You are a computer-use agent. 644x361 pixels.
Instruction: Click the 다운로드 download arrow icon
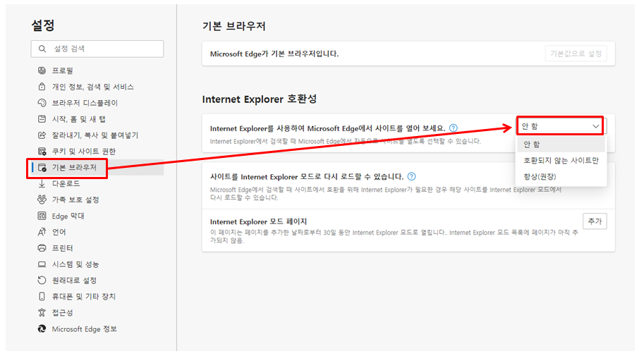point(42,183)
